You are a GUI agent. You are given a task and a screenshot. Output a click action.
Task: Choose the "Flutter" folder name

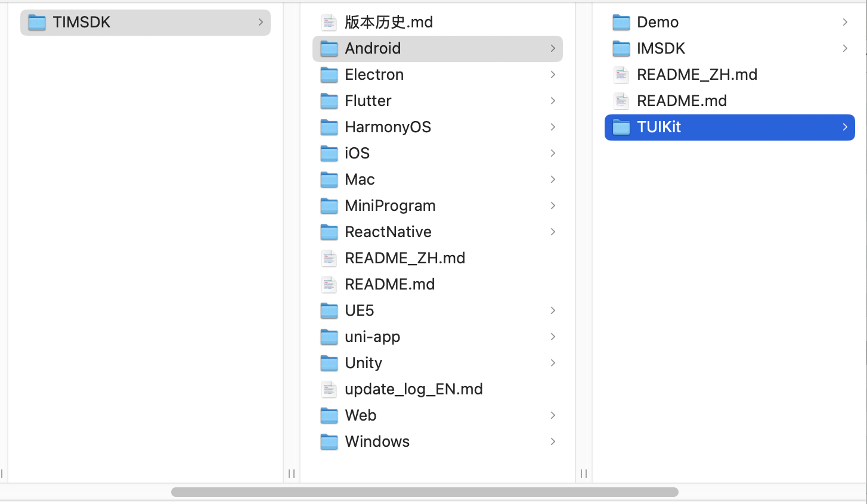point(368,101)
